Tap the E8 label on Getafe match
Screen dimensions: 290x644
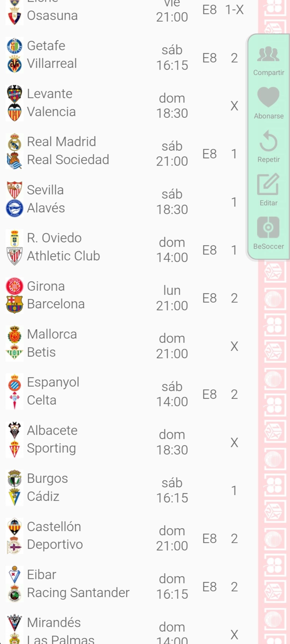point(209,58)
